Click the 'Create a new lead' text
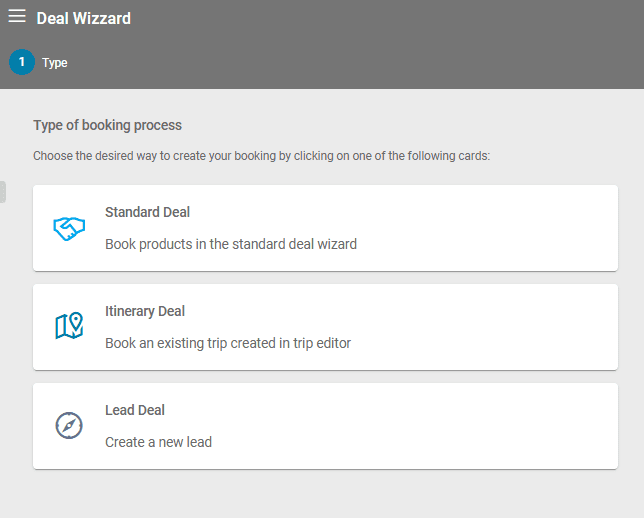 158,441
